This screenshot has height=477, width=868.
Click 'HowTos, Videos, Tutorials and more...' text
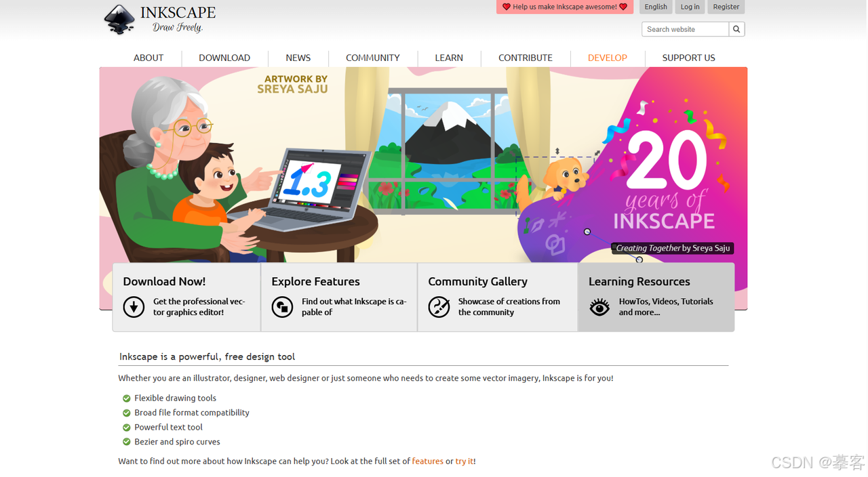tap(666, 307)
